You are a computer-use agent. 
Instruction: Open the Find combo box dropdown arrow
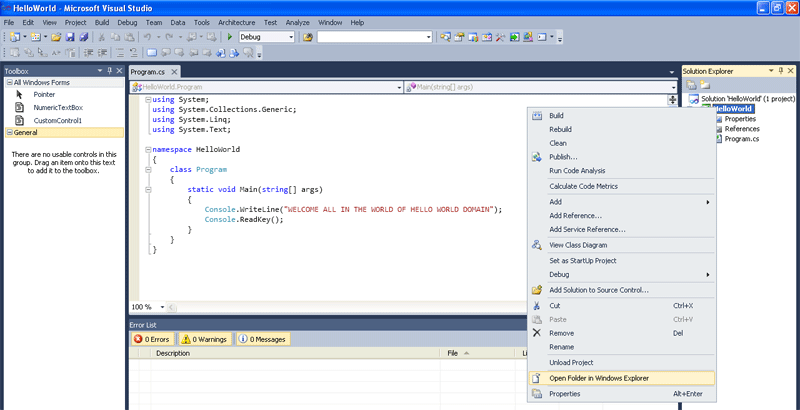[x=429, y=37]
